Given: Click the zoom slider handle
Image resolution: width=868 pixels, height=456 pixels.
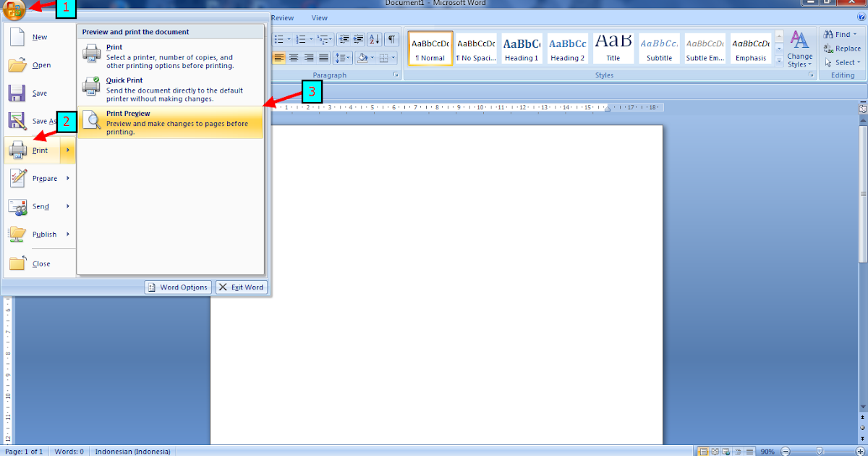Looking at the screenshot, I should (x=818, y=451).
